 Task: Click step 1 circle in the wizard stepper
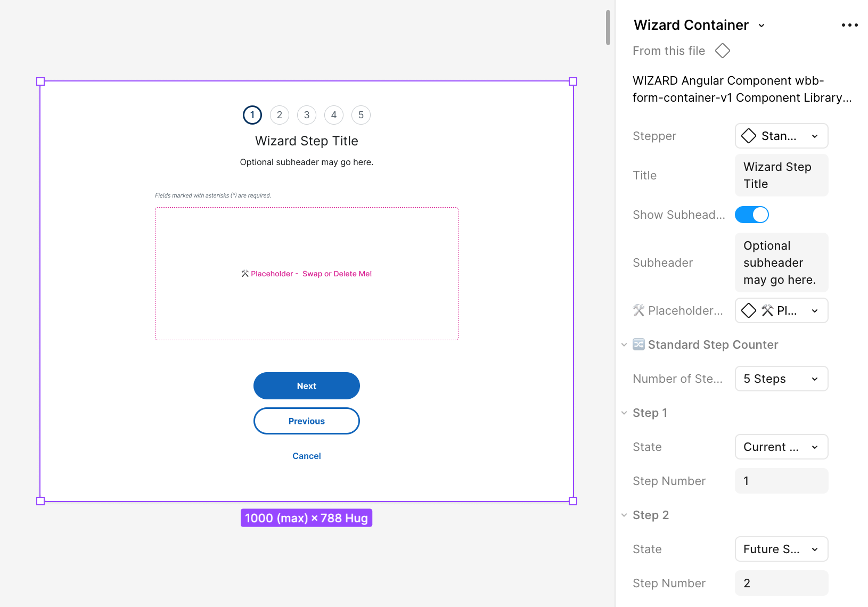pos(252,115)
